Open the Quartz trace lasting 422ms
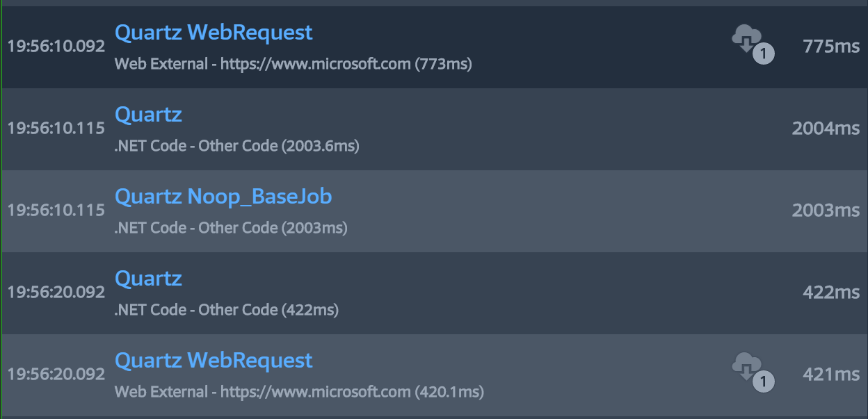 (148, 278)
